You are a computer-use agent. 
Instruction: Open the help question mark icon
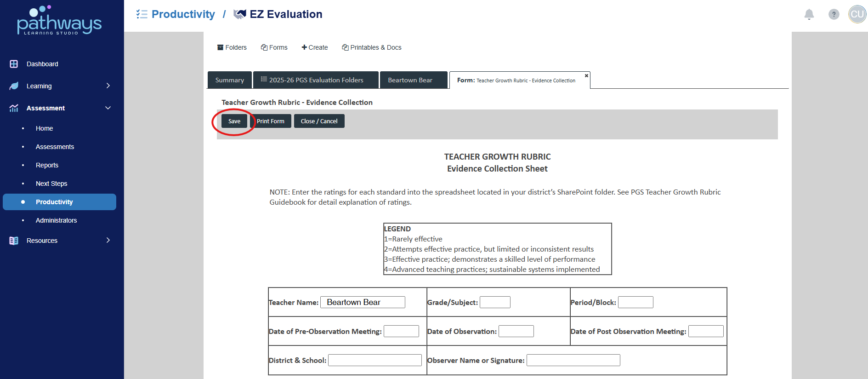(834, 14)
